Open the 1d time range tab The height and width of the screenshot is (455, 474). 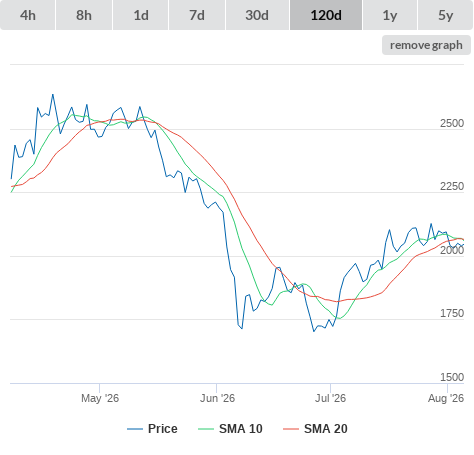(x=141, y=15)
